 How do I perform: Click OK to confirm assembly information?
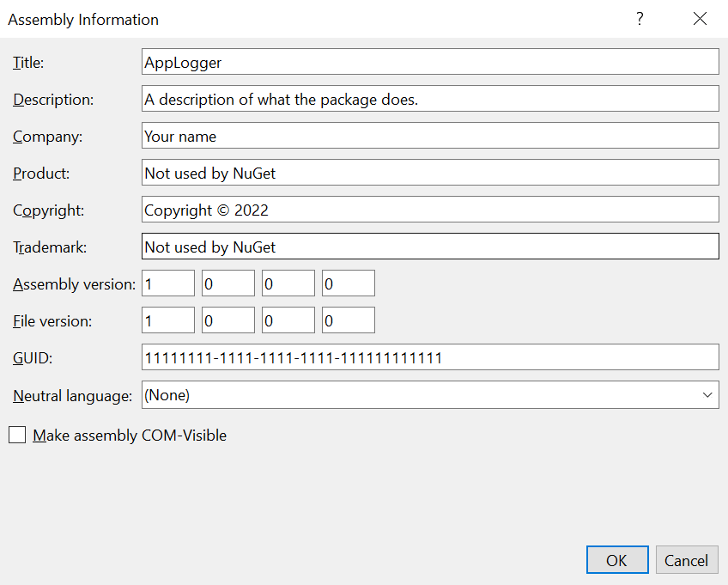(617, 559)
